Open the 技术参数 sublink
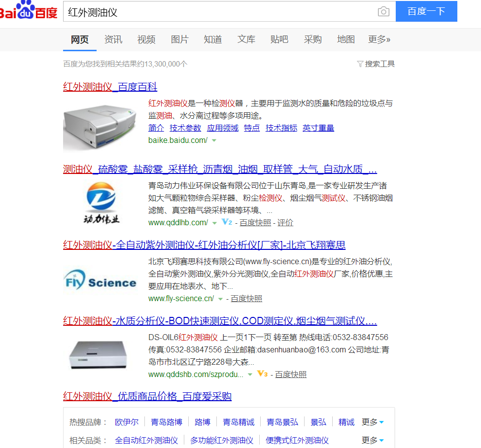Image resolution: width=481 pixels, height=448 pixels. 185,128
